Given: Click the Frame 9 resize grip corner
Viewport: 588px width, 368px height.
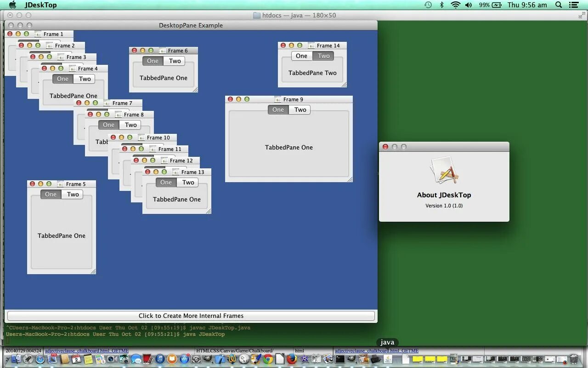Looking at the screenshot, I should pos(350,179).
